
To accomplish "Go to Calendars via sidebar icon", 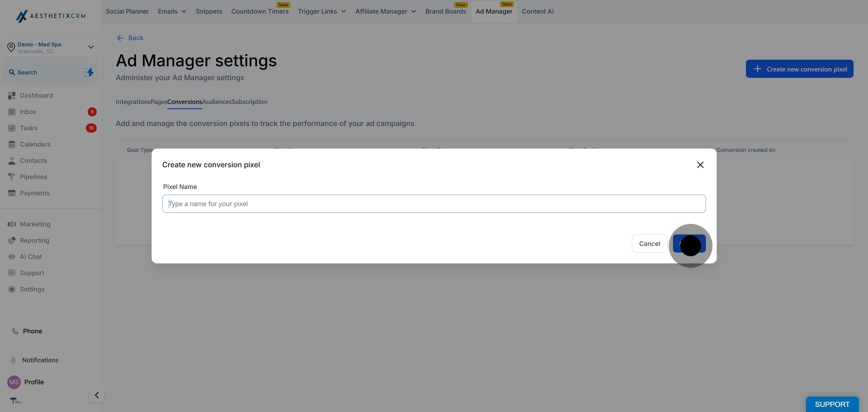I will tap(12, 144).
